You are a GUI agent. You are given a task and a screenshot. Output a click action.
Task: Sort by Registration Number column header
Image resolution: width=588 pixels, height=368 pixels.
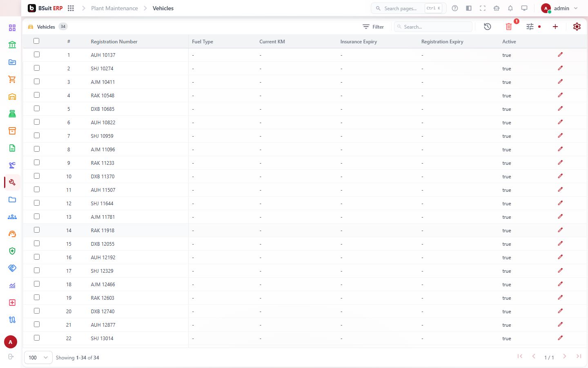pyautogui.click(x=114, y=42)
